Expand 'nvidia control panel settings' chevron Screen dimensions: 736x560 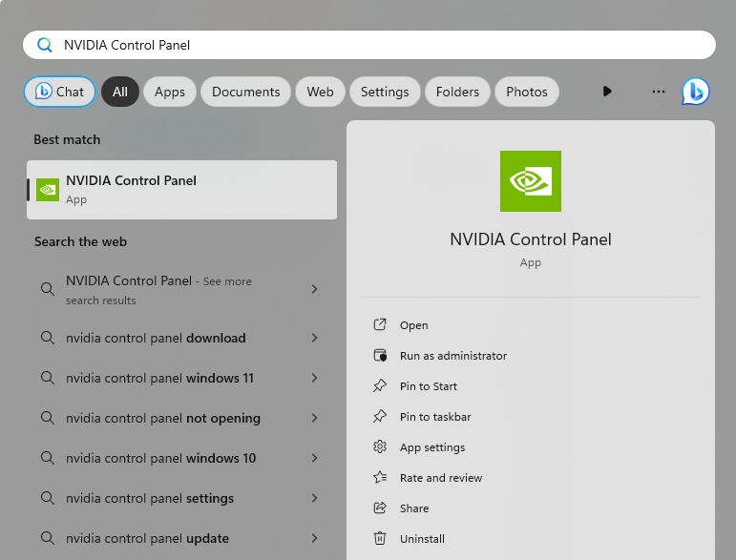pos(314,498)
